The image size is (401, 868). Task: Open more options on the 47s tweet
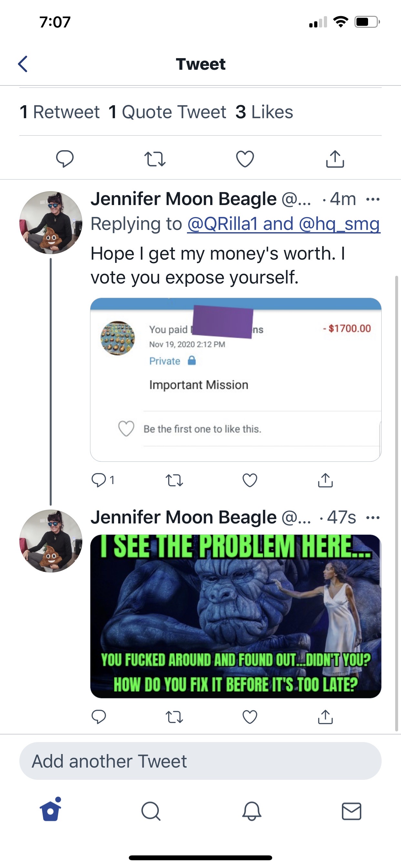coord(373,518)
